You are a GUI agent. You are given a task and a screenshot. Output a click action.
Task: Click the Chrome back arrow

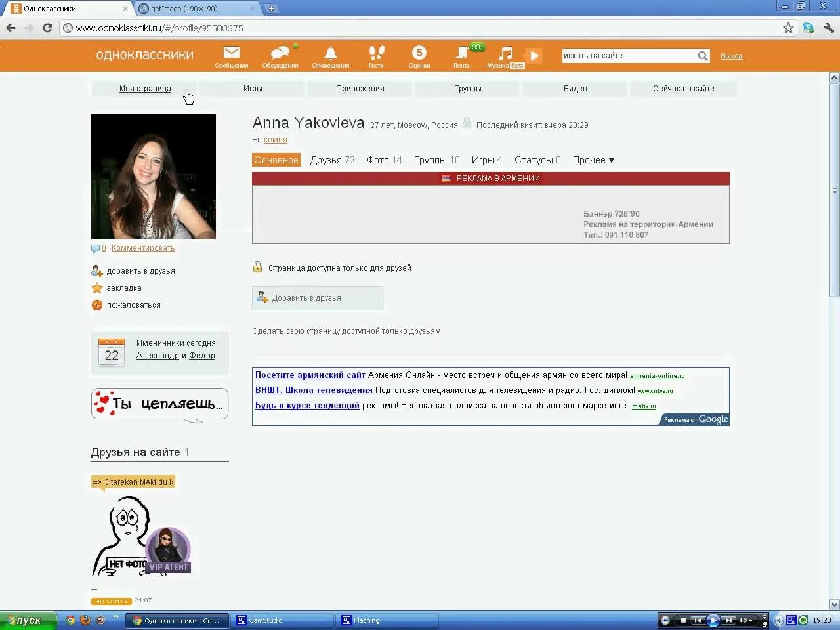coord(10,28)
